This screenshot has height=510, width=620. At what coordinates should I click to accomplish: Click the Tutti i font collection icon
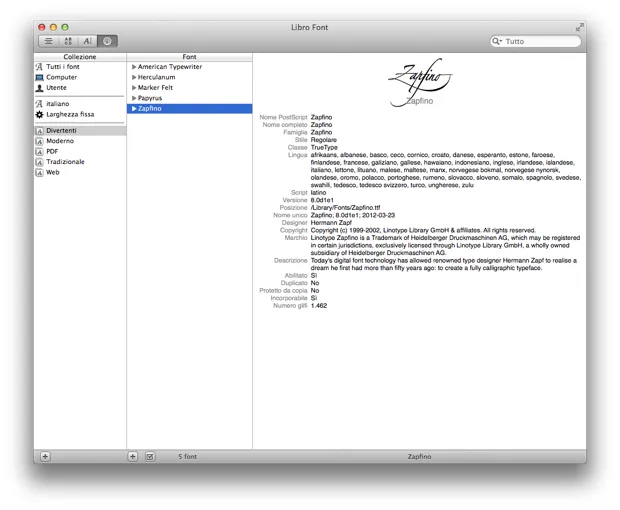point(39,67)
